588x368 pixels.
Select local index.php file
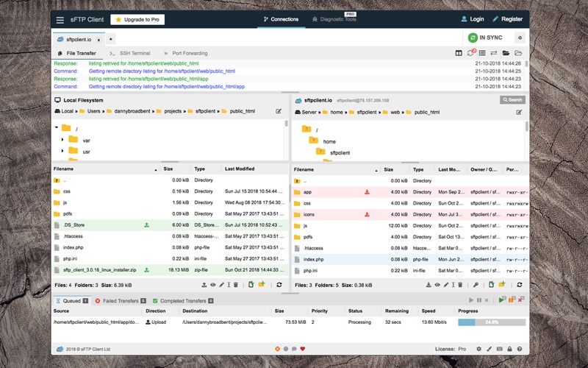(73, 247)
